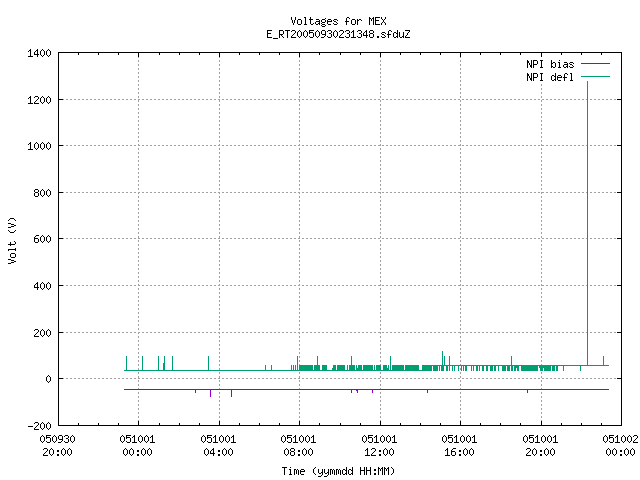Click the 0 y-axis tick label
The height and width of the screenshot is (480, 640).
pyautogui.click(x=48, y=380)
